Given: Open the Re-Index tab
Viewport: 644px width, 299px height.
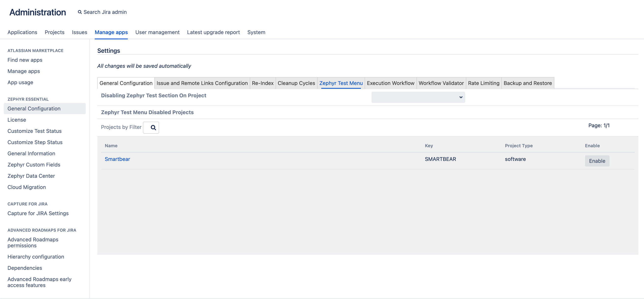Looking at the screenshot, I should click(x=263, y=83).
